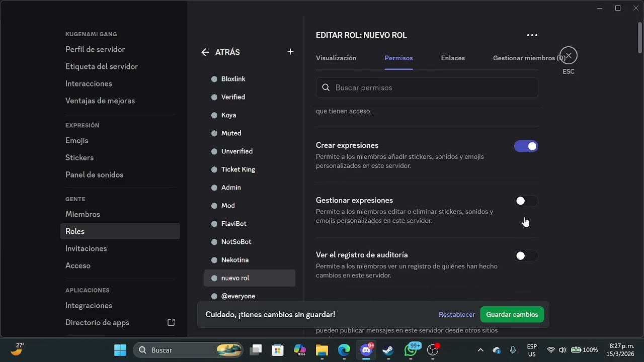This screenshot has width=644, height=362.
Task: Open Microsoft 365 Copilot from the taskbar
Action: (300, 350)
